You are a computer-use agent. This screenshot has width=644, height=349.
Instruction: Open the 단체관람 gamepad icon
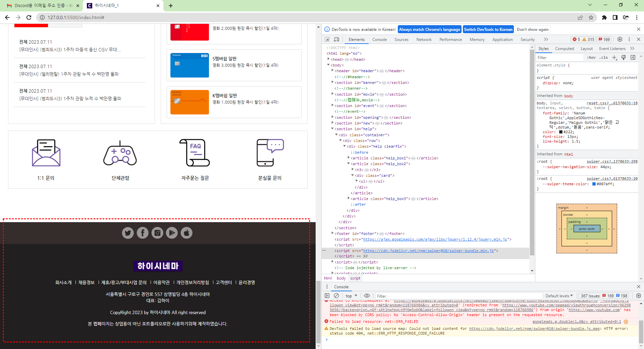(x=120, y=153)
